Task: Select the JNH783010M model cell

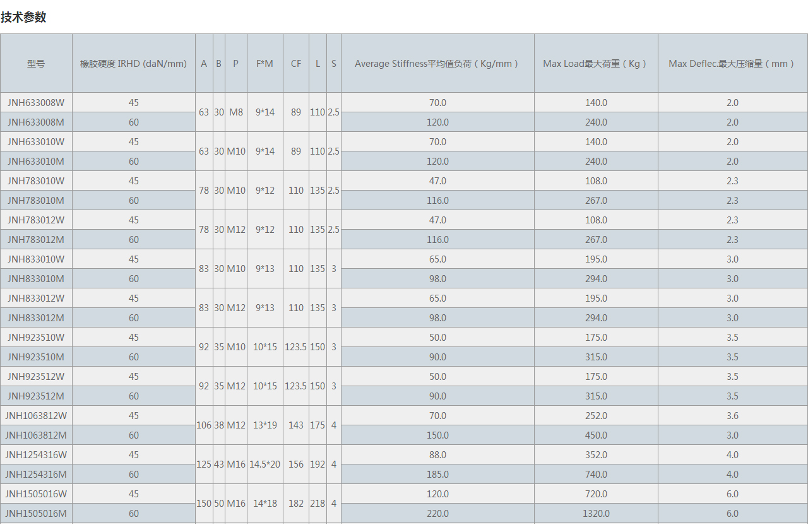Action: coord(36,201)
